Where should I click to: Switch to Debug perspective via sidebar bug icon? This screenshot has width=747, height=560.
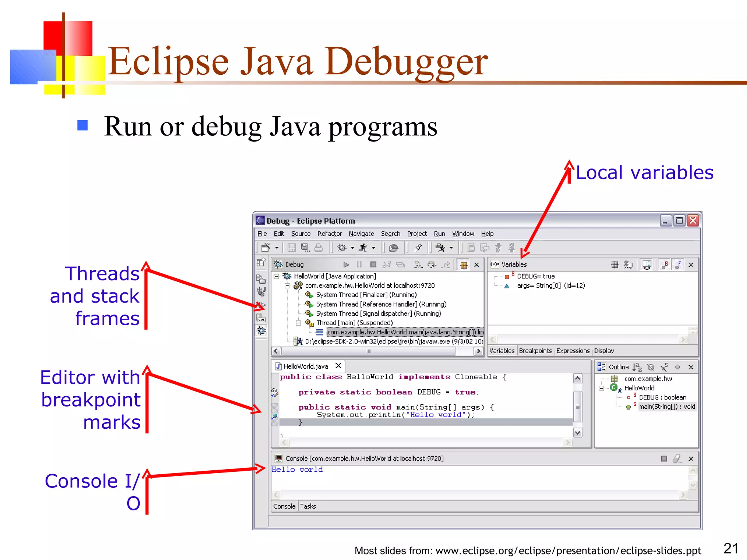[261, 331]
